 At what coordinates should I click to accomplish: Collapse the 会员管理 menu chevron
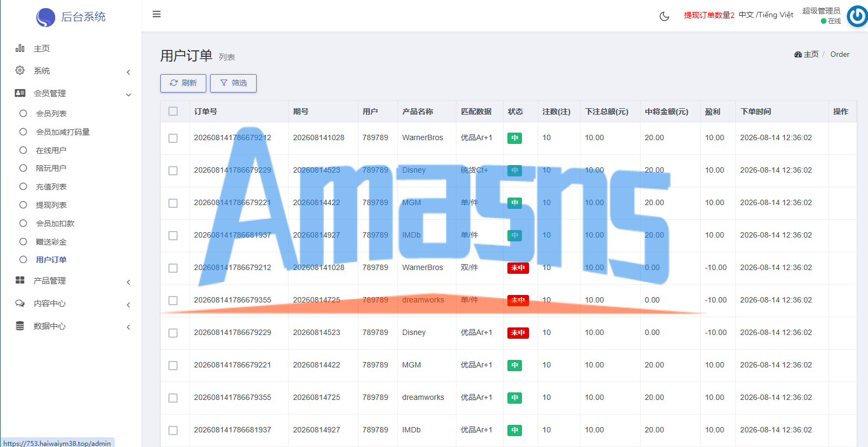click(x=128, y=95)
